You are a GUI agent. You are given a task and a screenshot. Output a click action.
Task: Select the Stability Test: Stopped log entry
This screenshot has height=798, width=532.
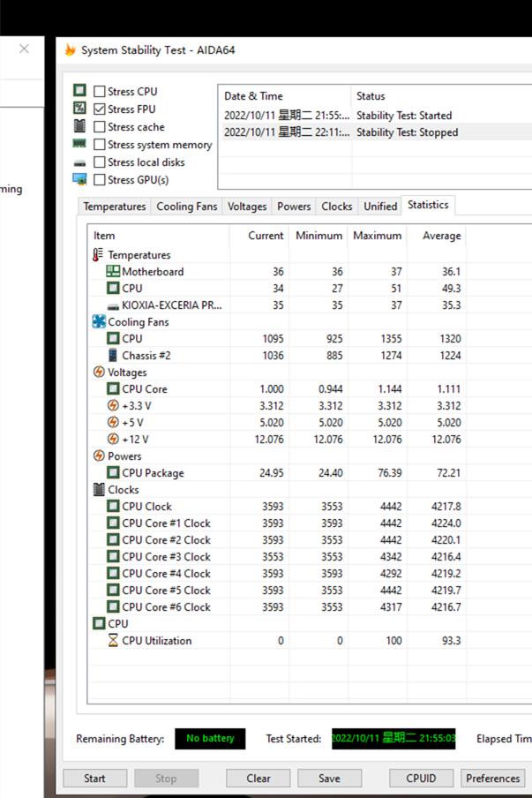point(407,132)
